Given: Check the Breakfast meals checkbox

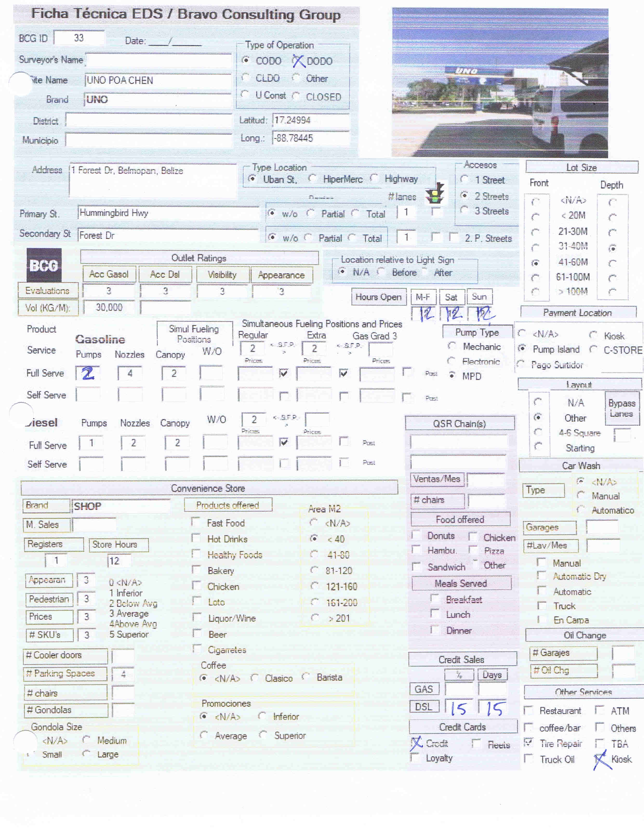Looking at the screenshot, I should (435, 599).
